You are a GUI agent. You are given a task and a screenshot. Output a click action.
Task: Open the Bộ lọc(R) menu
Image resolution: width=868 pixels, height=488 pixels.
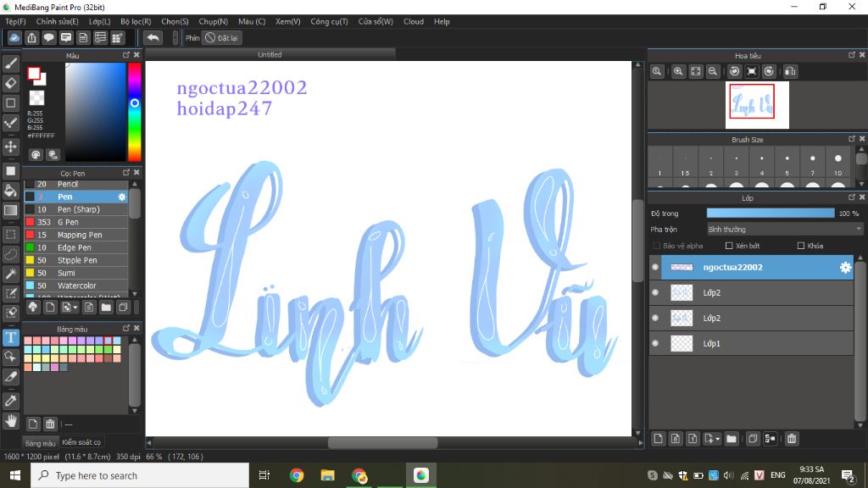click(x=136, y=21)
